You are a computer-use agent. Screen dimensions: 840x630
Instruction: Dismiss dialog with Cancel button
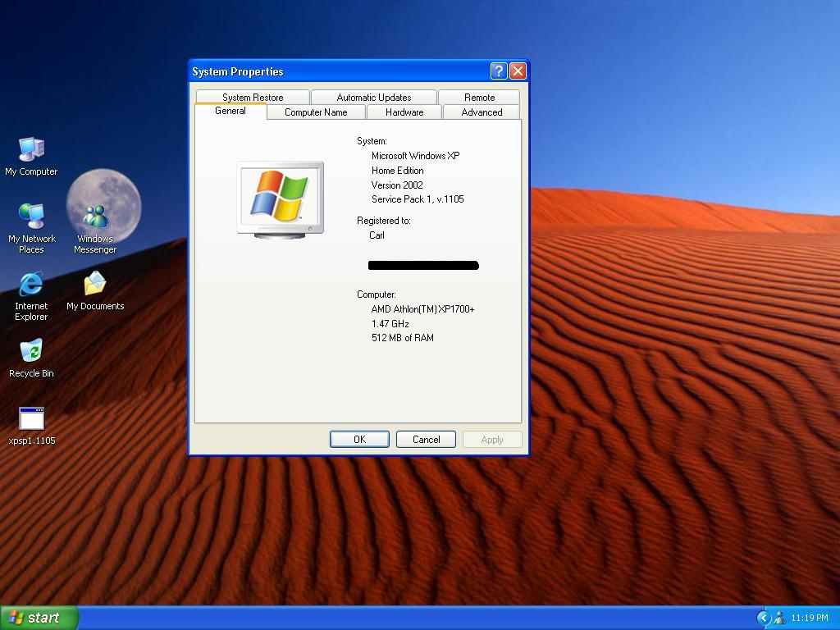click(x=426, y=440)
